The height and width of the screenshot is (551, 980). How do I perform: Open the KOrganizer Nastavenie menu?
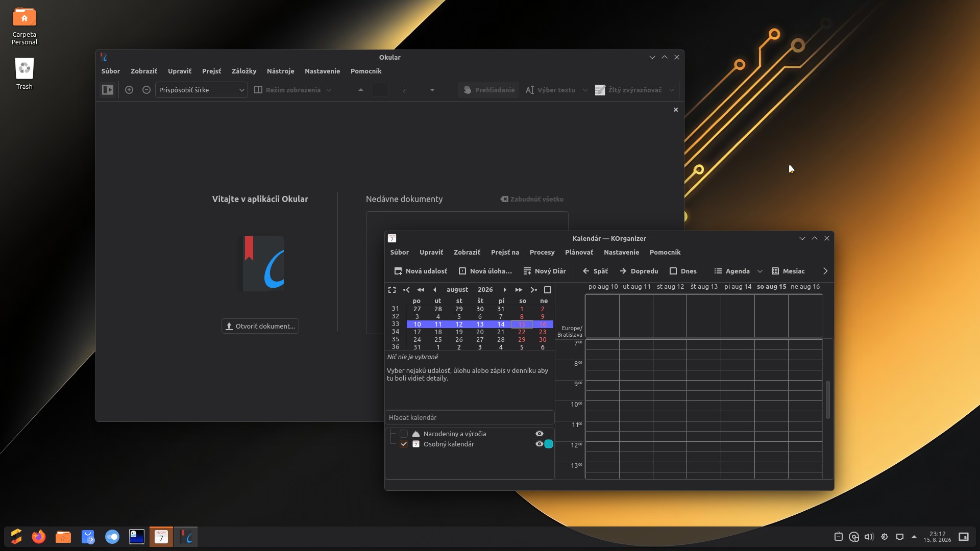click(x=621, y=253)
